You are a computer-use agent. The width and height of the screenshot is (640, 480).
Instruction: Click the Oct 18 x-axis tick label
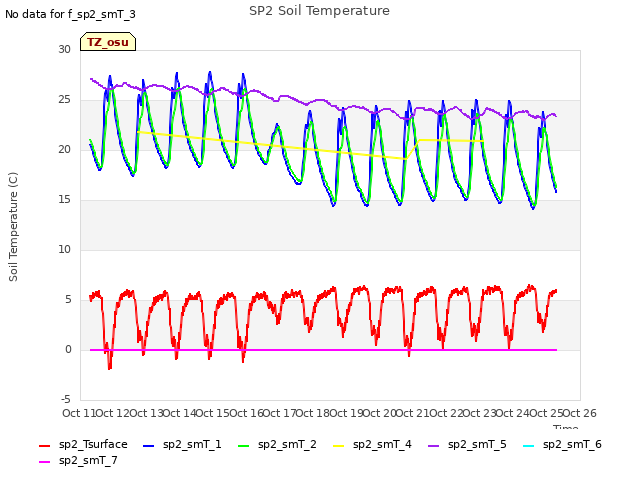pos(313,413)
